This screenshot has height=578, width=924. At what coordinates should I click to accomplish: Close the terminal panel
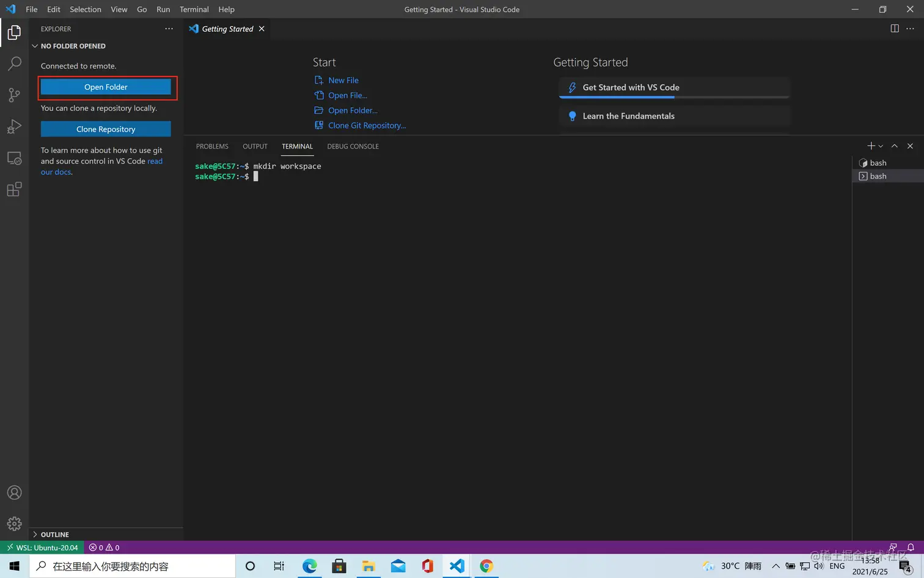pyautogui.click(x=910, y=146)
